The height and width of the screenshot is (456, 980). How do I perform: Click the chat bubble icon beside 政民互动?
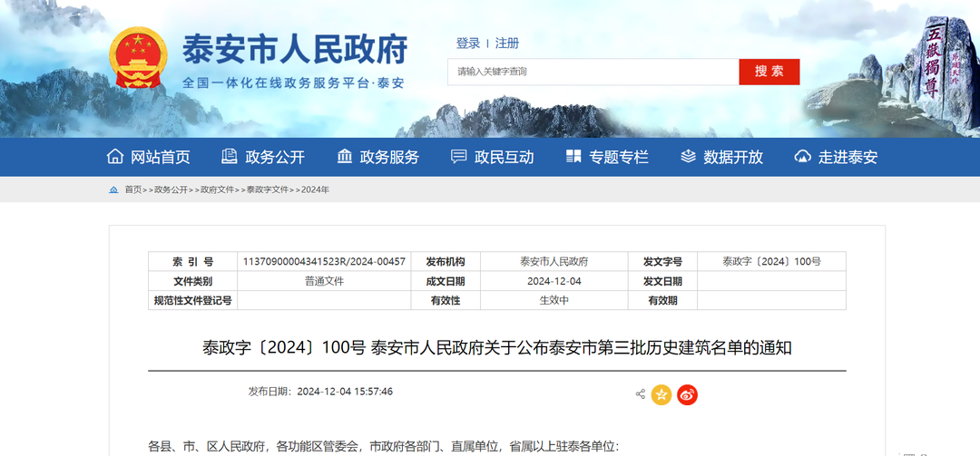click(459, 157)
